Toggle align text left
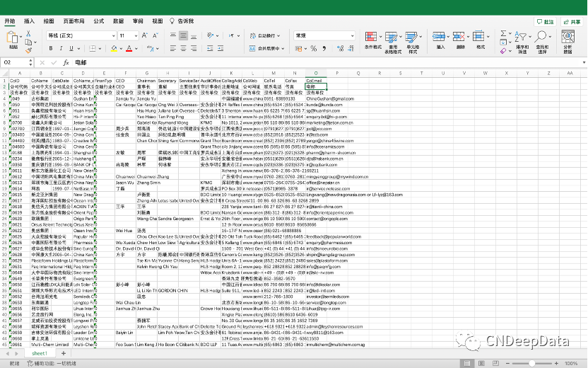The height and width of the screenshot is (368, 588). click(173, 48)
